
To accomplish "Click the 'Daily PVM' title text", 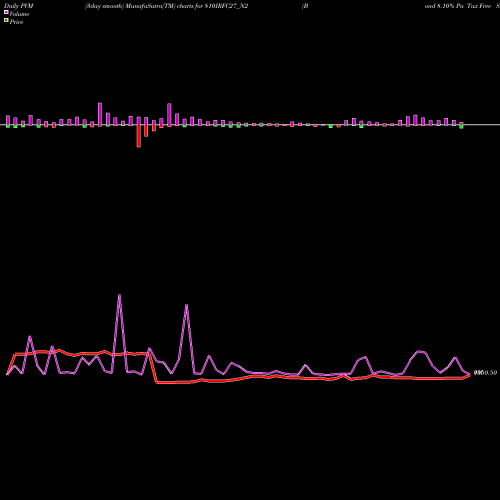I will pos(19,6).
